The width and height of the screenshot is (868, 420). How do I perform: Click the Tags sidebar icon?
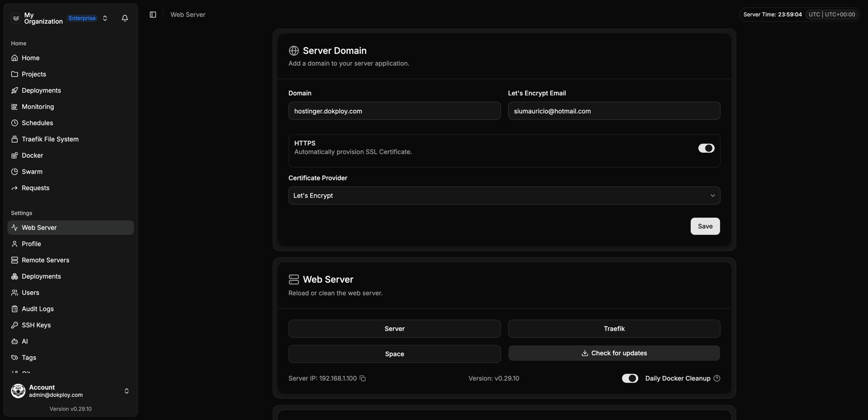15,358
